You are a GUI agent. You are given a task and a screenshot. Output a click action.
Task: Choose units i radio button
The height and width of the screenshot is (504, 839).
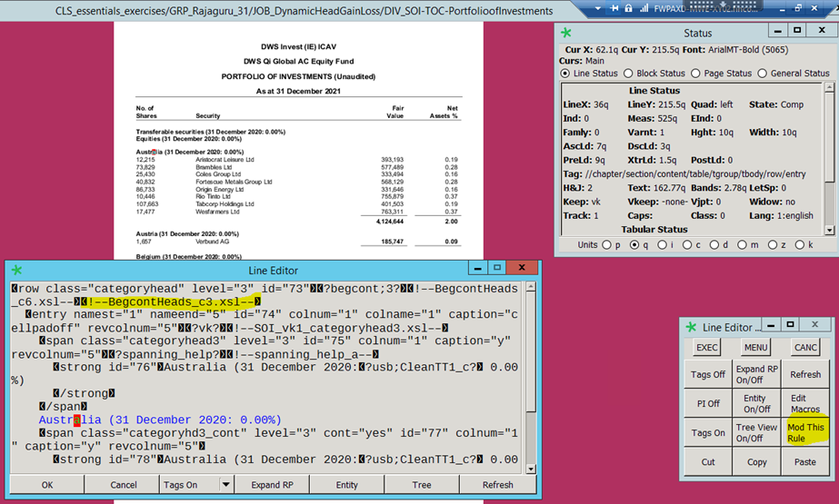coord(663,245)
